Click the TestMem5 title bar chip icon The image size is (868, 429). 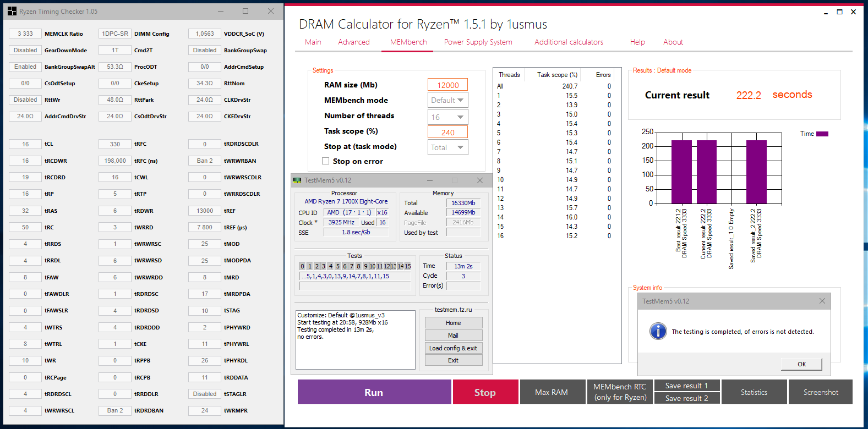(x=297, y=180)
